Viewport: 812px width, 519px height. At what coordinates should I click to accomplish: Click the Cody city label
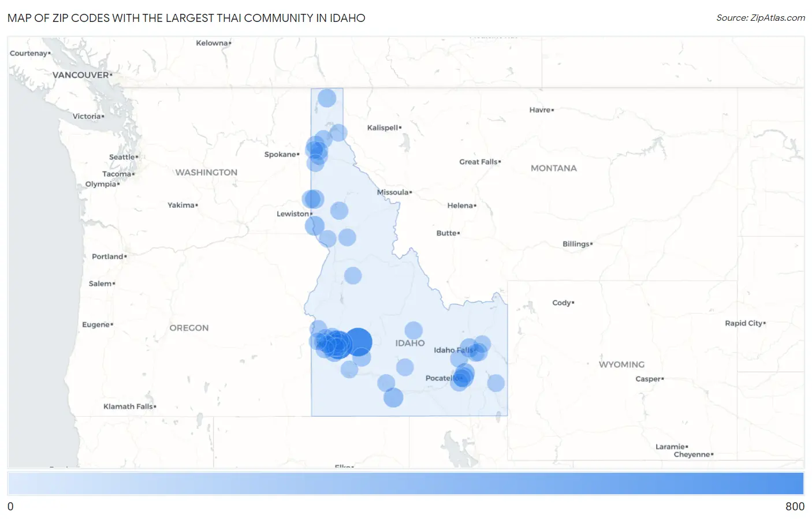pos(561,303)
